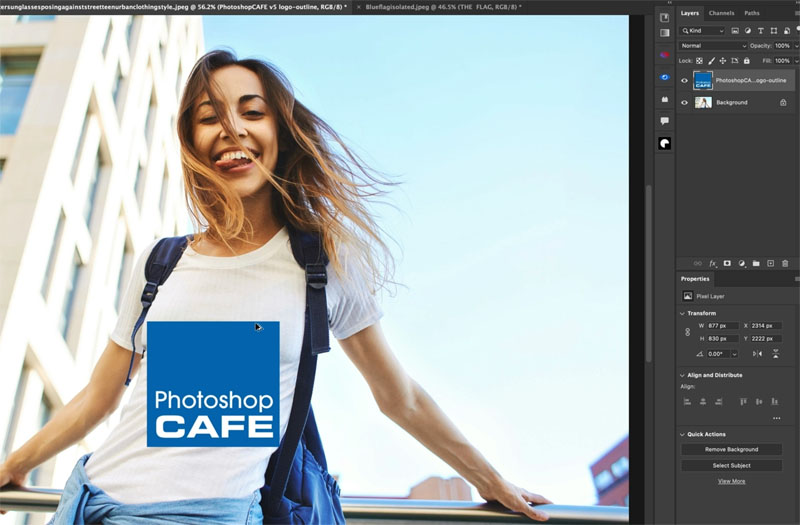Image resolution: width=800 pixels, height=525 pixels.
Task: Filter layers by type layers (T icon)
Action: coord(760,31)
